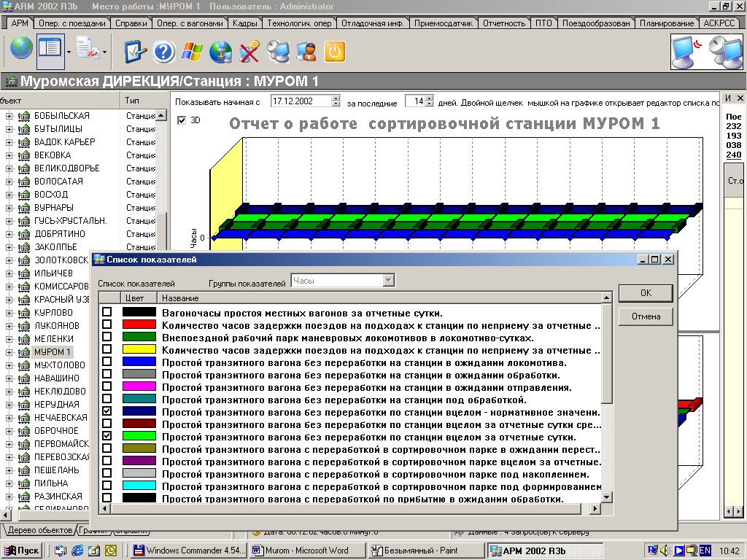Select the МЕЛЕНКИ station in tree
This screenshot has width=747, height=560.
[54, 338]
